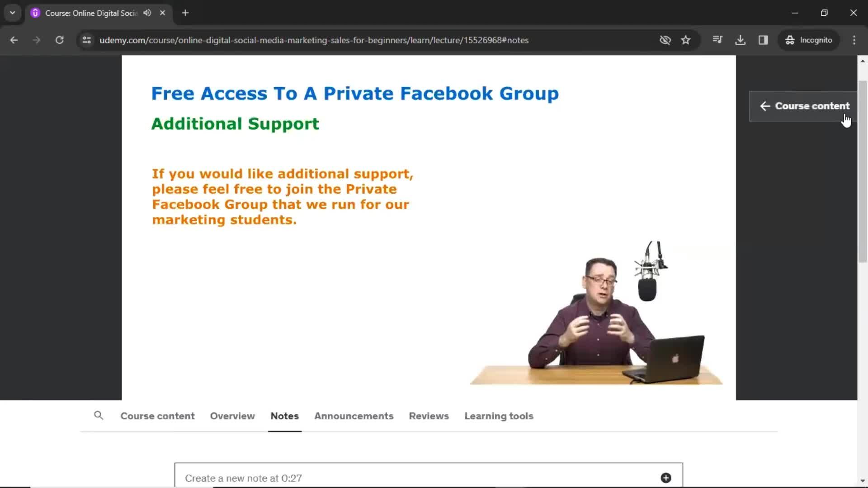Click the Learning tools tab item
The width and height of the screenshot is (868, 488).
click(x=499, y=416)
